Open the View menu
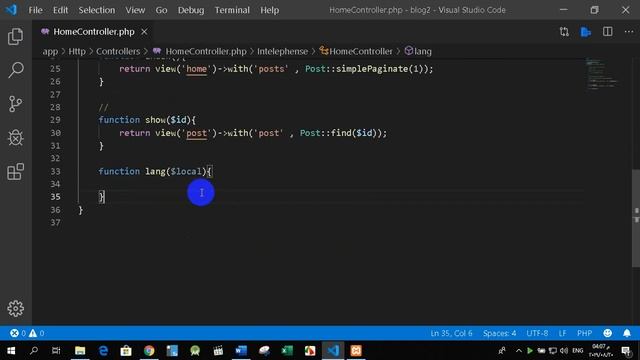Screen dimensions: 640x360 (135, 10)
